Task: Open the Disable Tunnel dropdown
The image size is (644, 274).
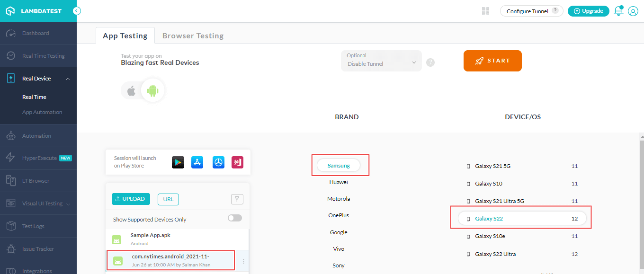Action: (x=381, y=61)
